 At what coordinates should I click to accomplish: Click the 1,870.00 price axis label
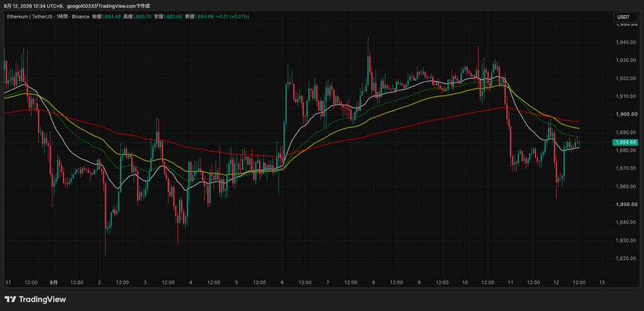coord(625,168)
